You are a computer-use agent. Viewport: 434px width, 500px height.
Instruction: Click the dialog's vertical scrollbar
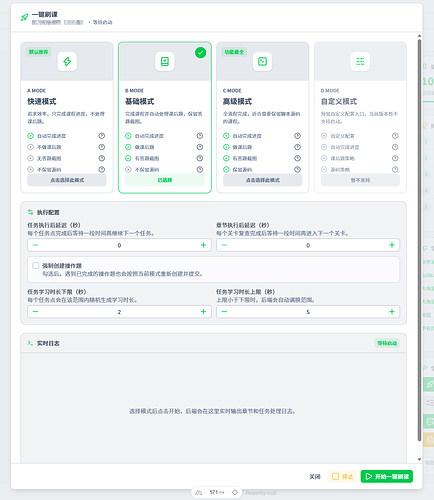tap(419, 240)
